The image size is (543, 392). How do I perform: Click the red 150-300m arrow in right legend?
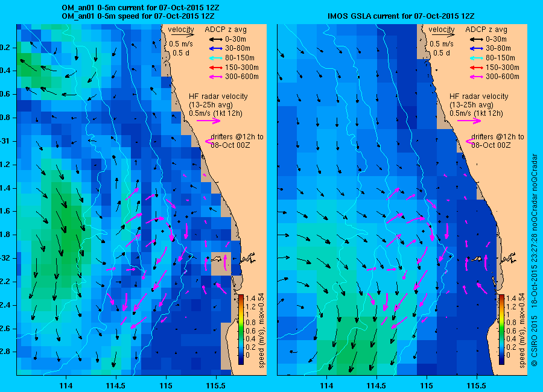coord(477,68)
